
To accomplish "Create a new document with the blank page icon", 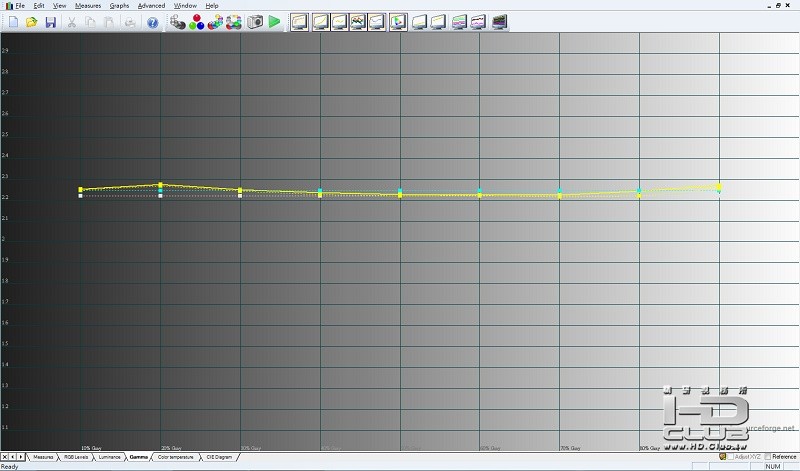I will [x=13, y=22].
